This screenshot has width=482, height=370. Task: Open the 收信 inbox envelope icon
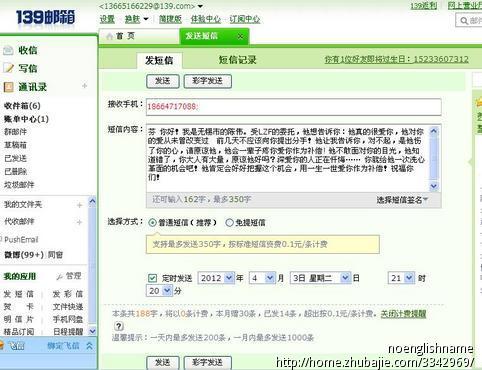point(8,51)
